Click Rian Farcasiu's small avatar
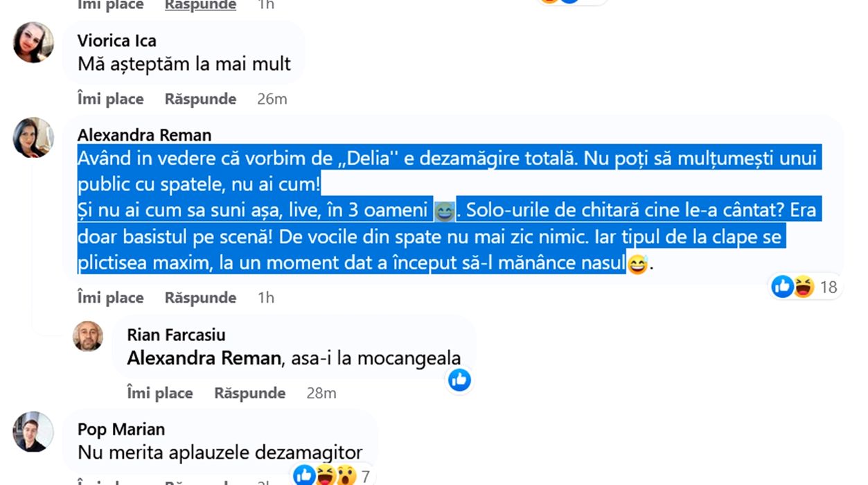 [88, 336]
